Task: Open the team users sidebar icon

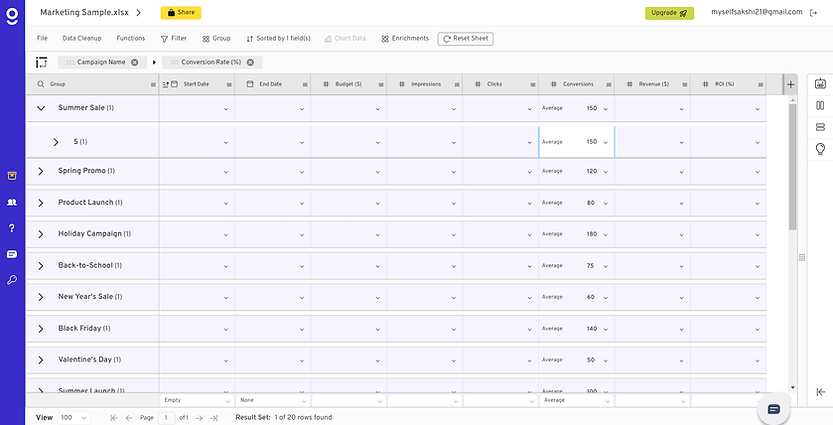Action: 12,202
